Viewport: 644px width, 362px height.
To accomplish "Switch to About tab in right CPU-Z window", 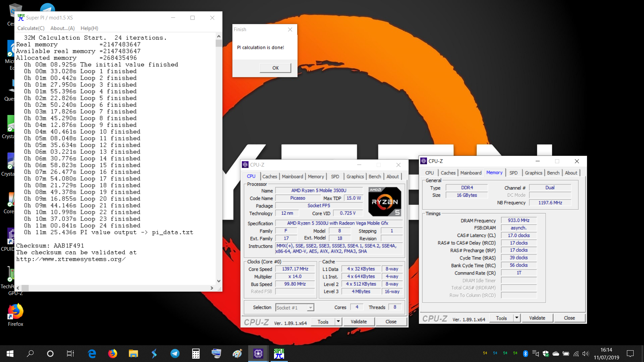I will (571, 173).
